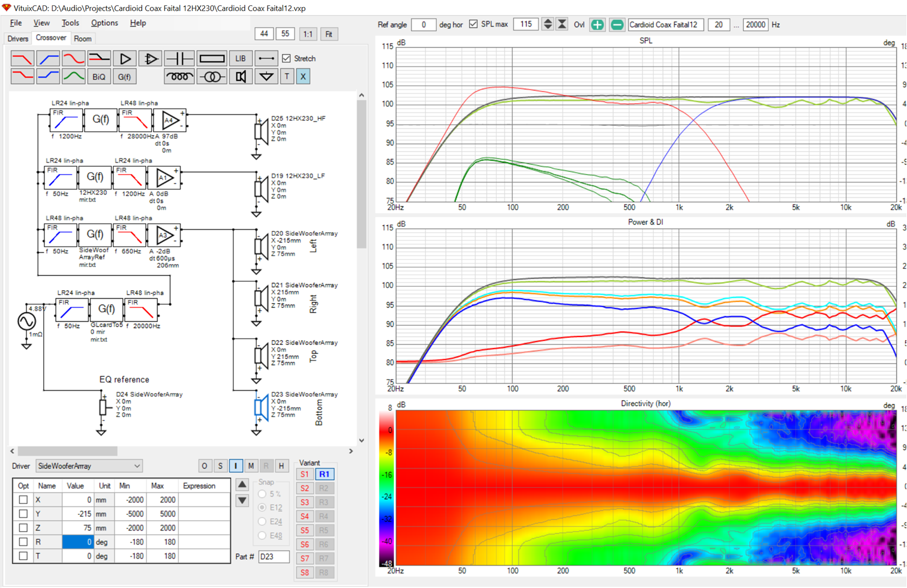Select variant S2 button
The height and width of the screenshot is (588, 907).
(305, 488)
